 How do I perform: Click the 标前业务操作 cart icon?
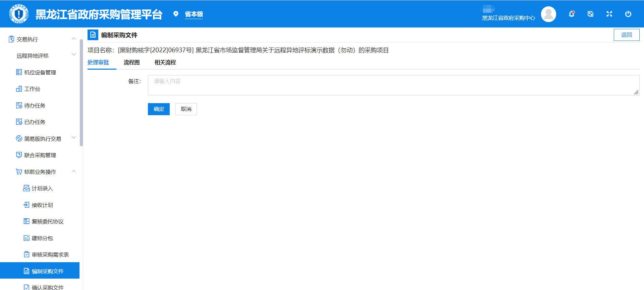19,171
